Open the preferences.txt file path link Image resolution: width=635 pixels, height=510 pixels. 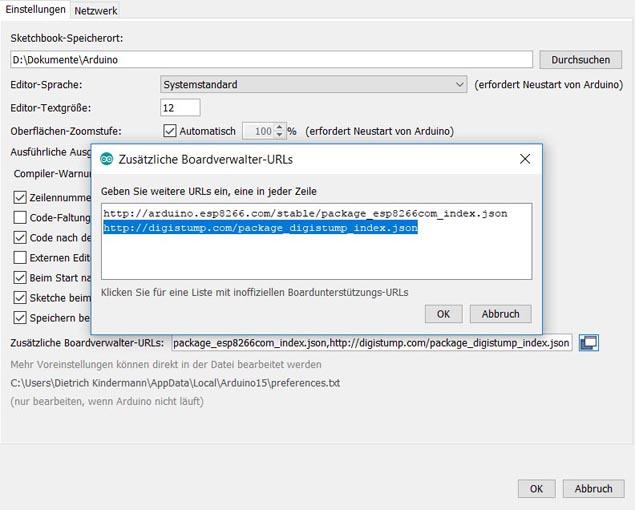click(175, 383)
